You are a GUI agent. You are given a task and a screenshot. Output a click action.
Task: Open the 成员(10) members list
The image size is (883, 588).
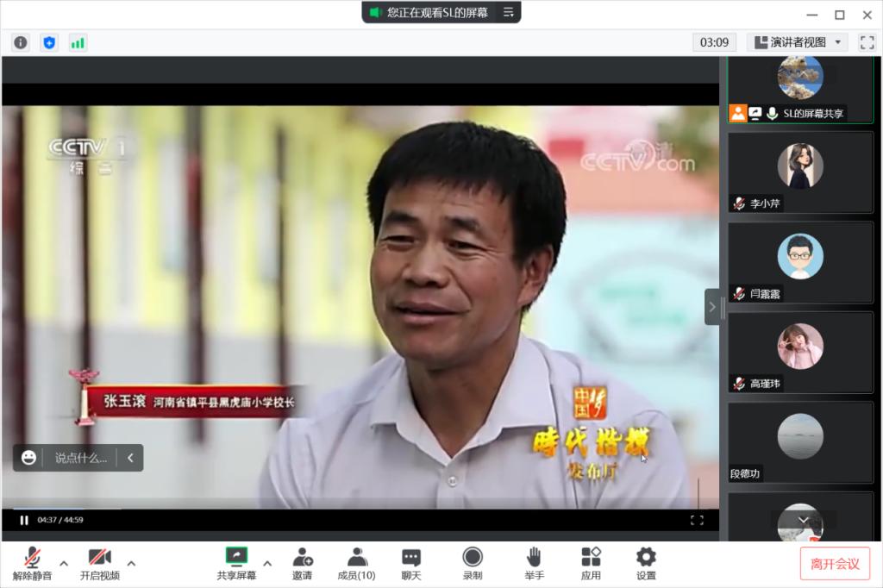point(356,564)
